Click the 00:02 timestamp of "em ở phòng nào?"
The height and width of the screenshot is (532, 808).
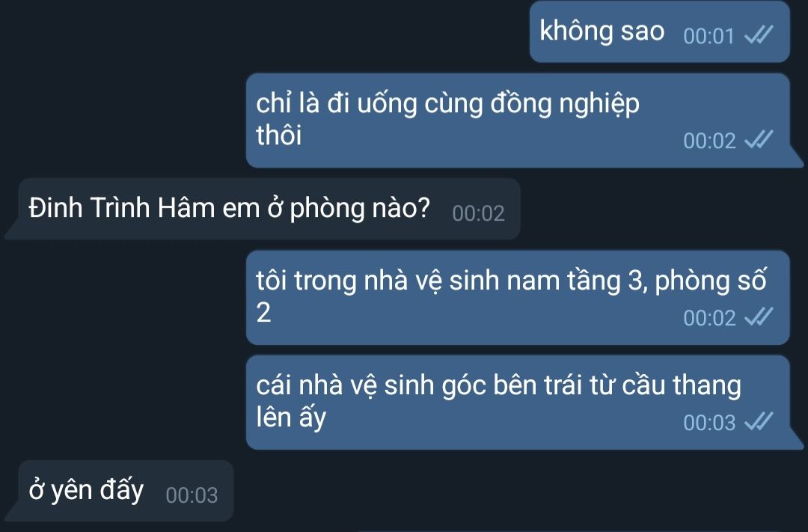point(478,213)
